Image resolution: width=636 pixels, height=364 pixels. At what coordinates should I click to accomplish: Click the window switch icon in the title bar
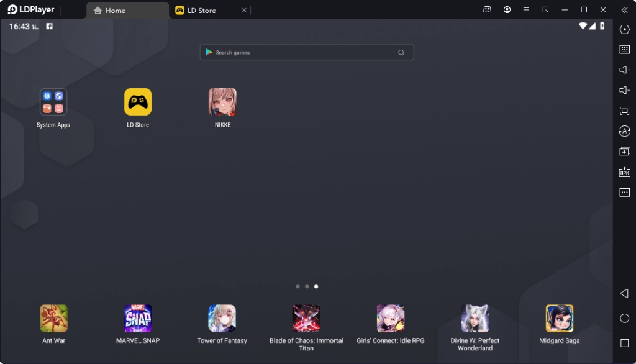[x=545, y=10]
